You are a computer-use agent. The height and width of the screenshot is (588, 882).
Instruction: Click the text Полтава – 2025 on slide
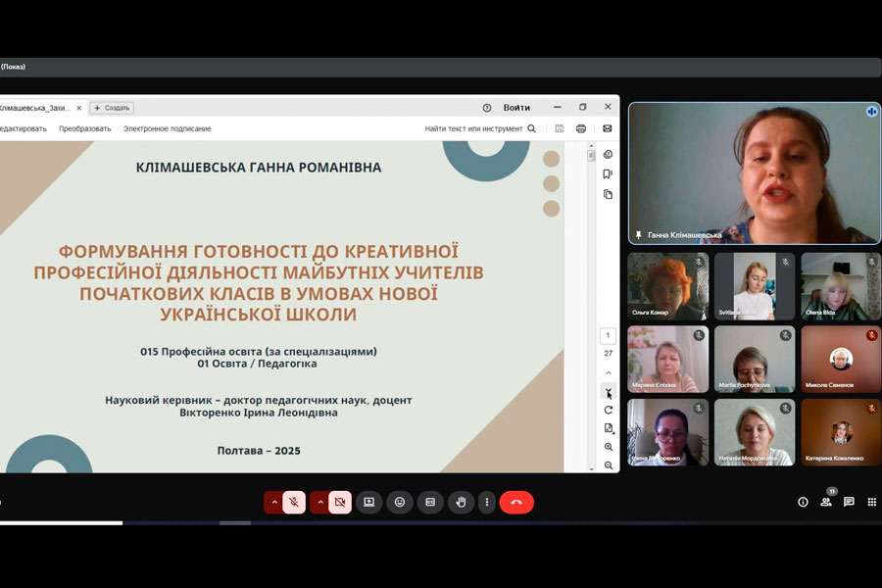tap(259, 450)
